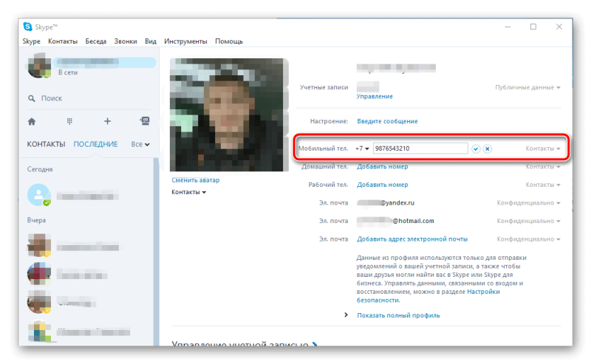
Task: Click own avatar in sidebar header
Action: point(39,66)
